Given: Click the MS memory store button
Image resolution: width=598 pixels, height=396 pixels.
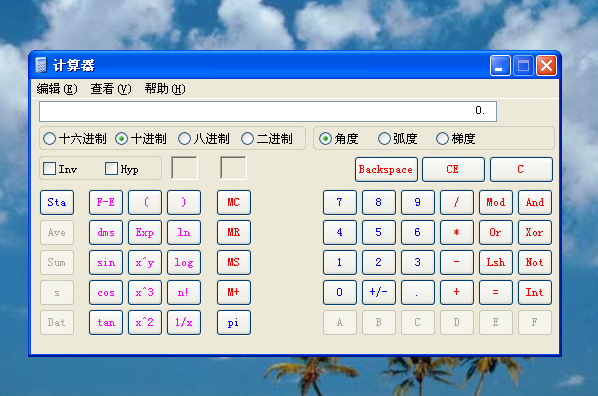Looking at the screenshot, I should 234,262.
